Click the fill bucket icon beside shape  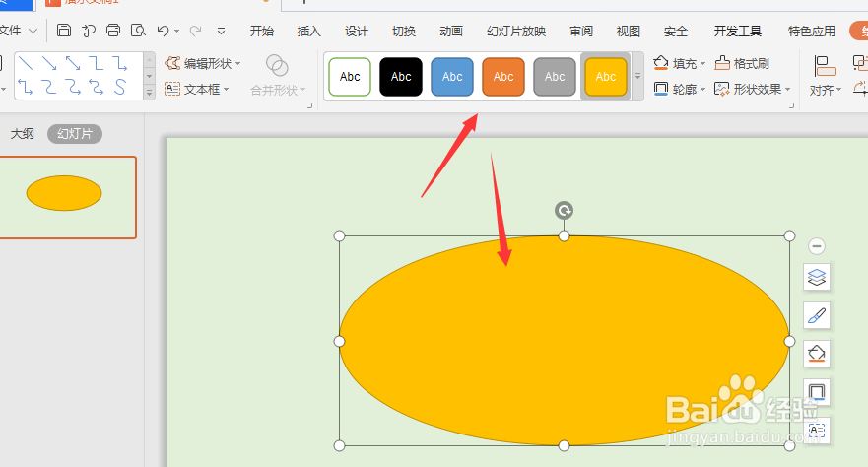point(817,354)
